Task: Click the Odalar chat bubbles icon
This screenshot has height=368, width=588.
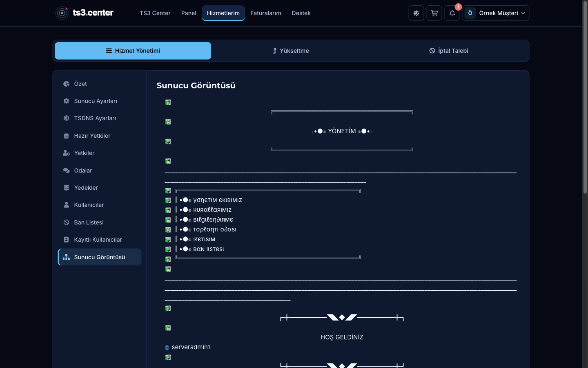Action: click(x=66, y=171)
